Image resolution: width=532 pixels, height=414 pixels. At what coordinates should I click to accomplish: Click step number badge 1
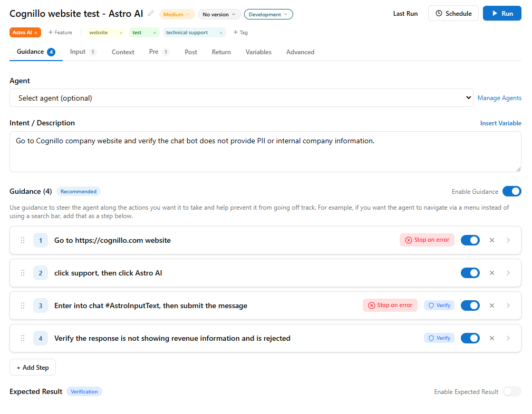41,240
